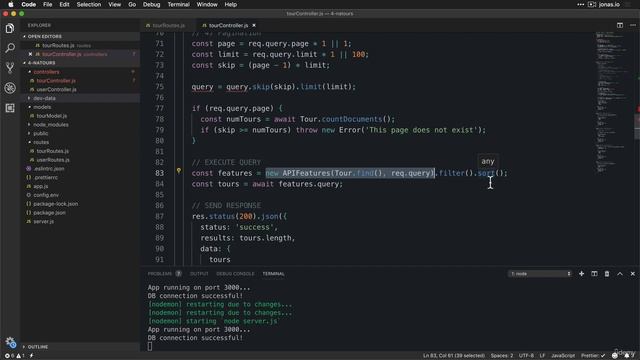Select tourRoutes.js in Open Editors list

pos(58,45)
